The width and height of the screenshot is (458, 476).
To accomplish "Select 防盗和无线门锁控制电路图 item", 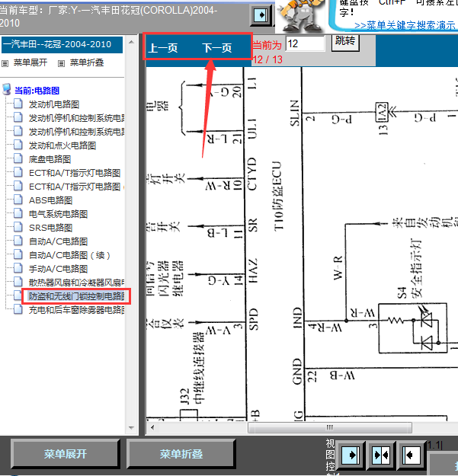I will pyautogui.click(x=76, y=296).
